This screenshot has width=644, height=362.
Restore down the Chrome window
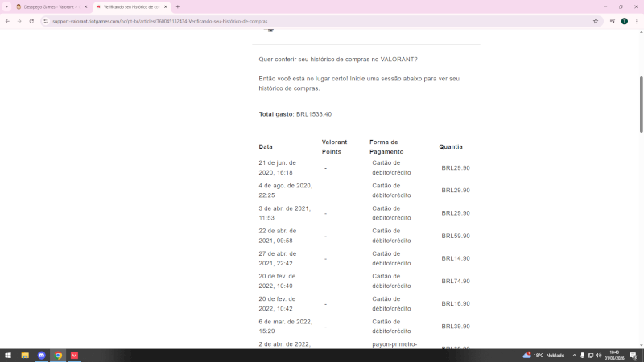point(621,6)
